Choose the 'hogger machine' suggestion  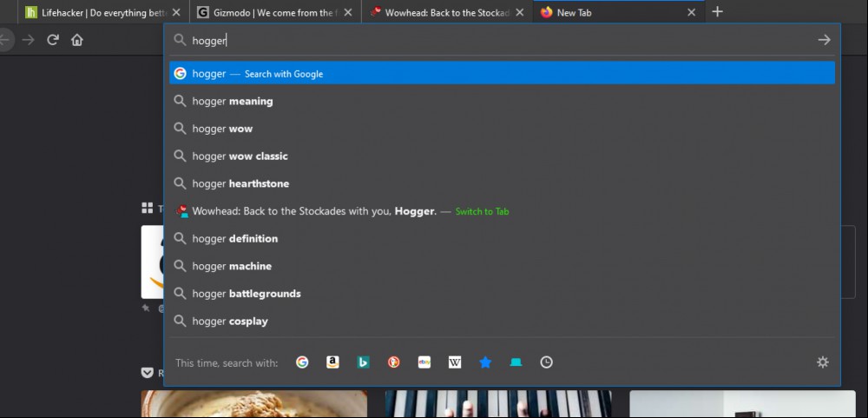[x=502, y=266]
